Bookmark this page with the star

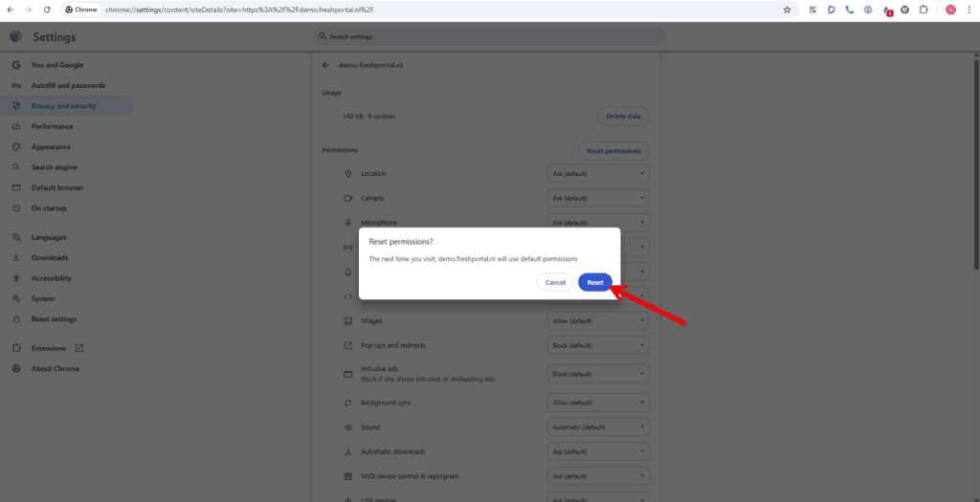tap(787, 10)
